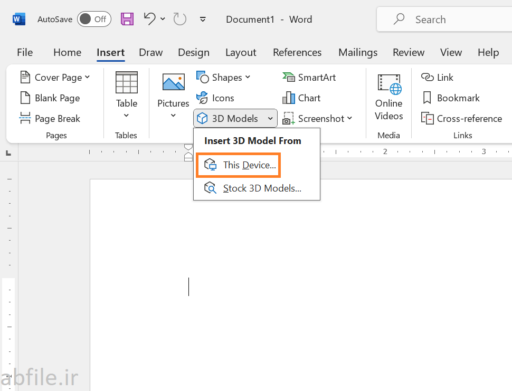This screenshot has width=512, height=391.
Task: Expand the Pictures dropdown chevron
Action: [173, 116]
